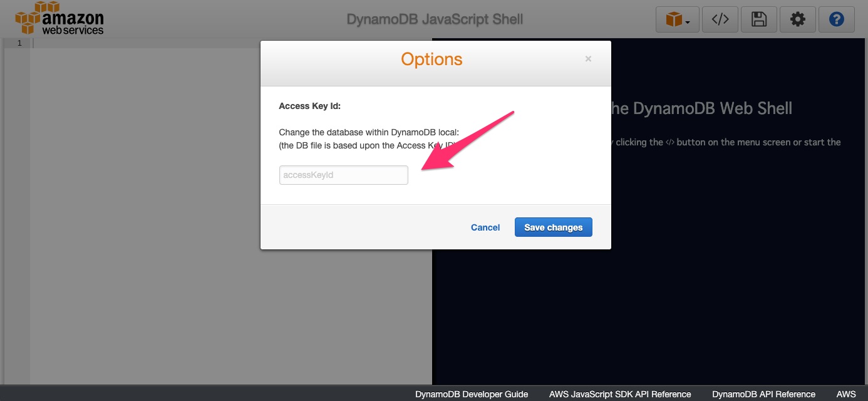
Task: Open the DynamoDB Developer Guide
Action: coord(472,394)
